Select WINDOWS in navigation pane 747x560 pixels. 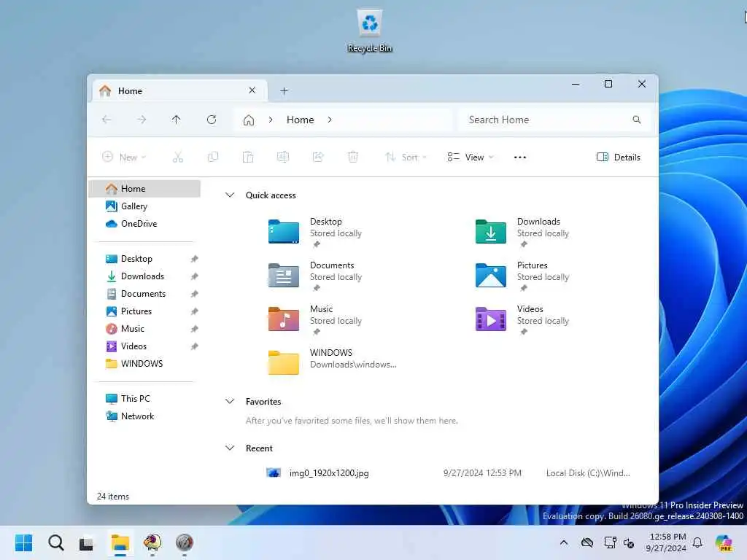(x=144, y=364)
